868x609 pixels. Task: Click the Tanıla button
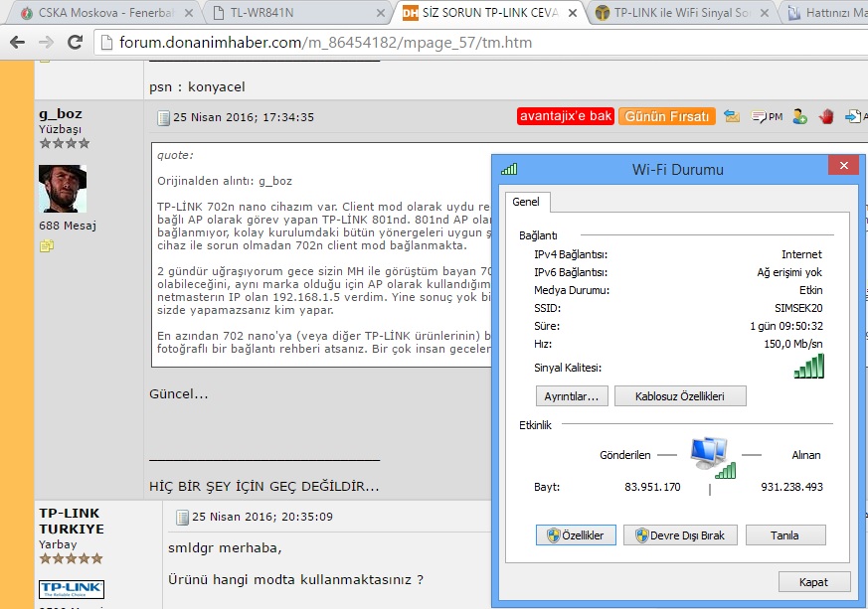tap(785, 534)
